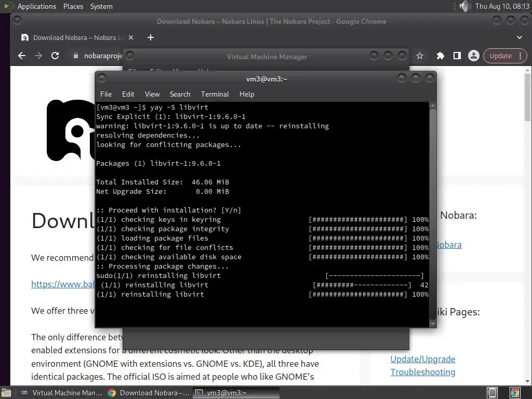Click the Nobara logo image
The height and width of the screenshot is (399, 532).
click(71, 130)
